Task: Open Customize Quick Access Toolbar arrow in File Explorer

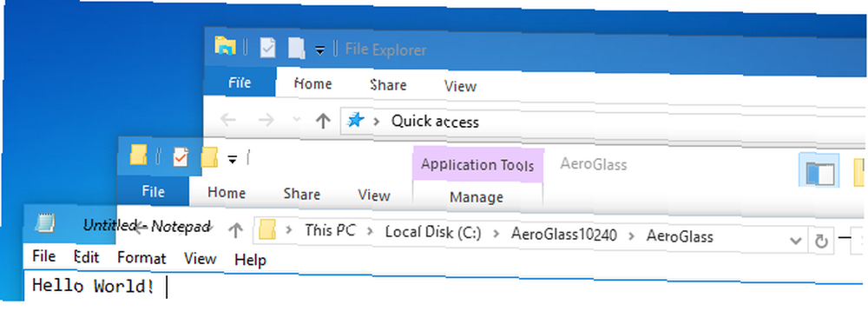Action: (320, 51)
